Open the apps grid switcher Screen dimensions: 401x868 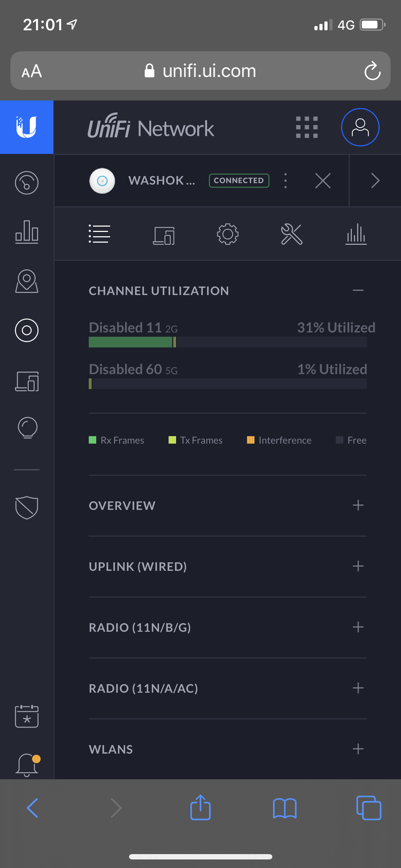point(307,127)
